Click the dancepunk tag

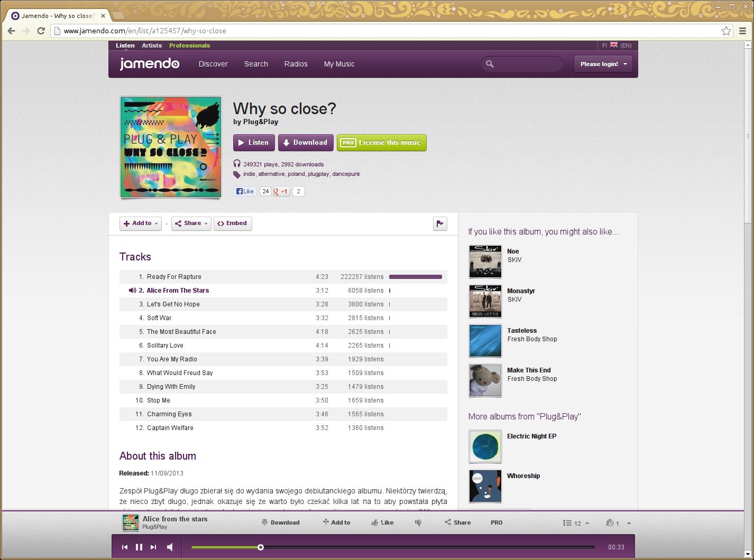346,174
